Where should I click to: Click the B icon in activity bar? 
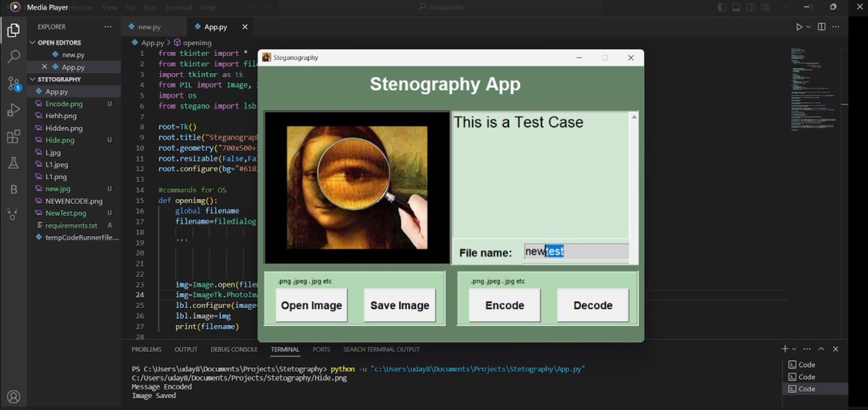click(14, 189)
